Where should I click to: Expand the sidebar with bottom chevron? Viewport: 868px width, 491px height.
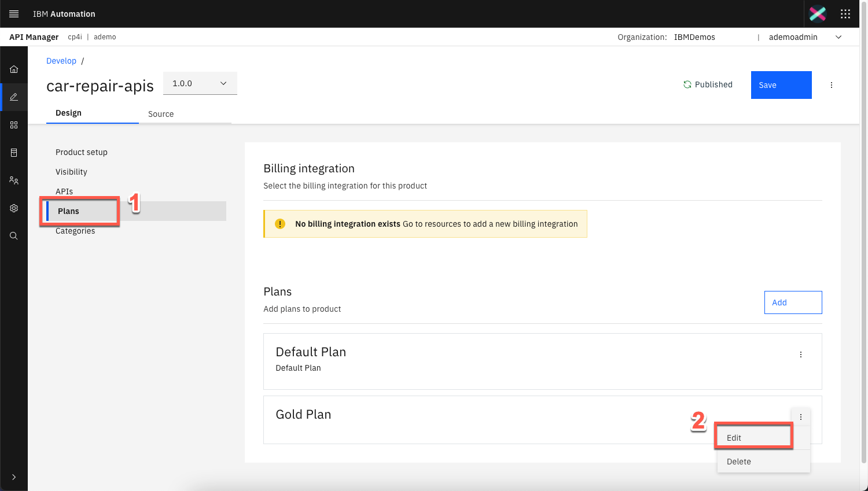coord(14,477)
